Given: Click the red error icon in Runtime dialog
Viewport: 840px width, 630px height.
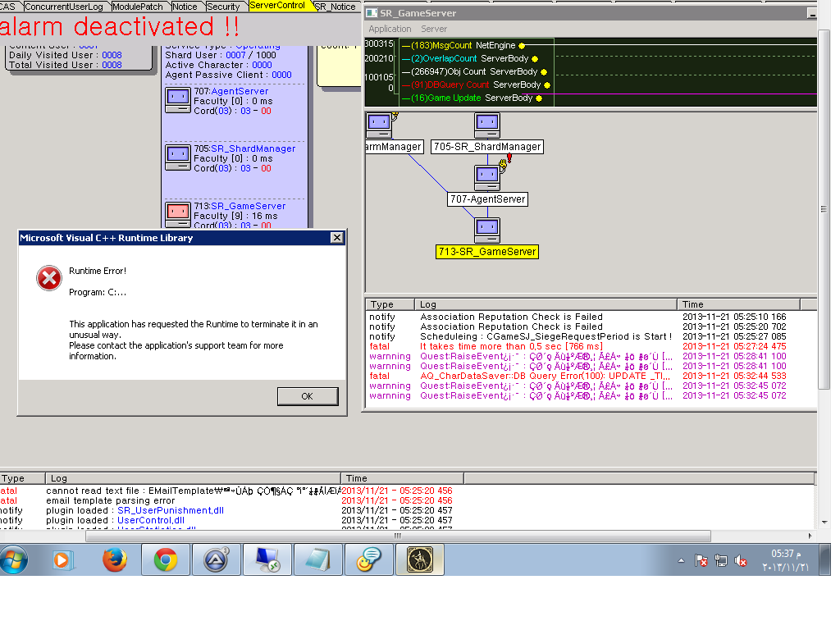Looking at the screenshot, I should (x=48, y=278).
